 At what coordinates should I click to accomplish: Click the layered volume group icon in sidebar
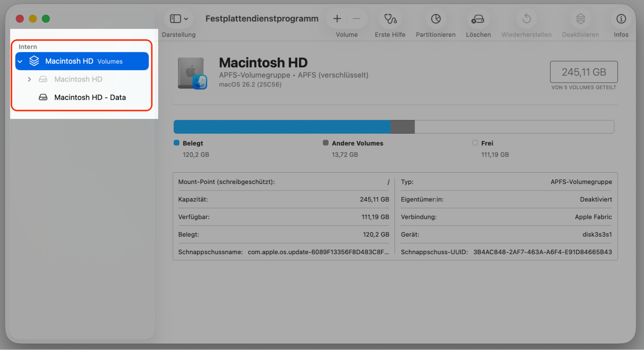[34, 61]
